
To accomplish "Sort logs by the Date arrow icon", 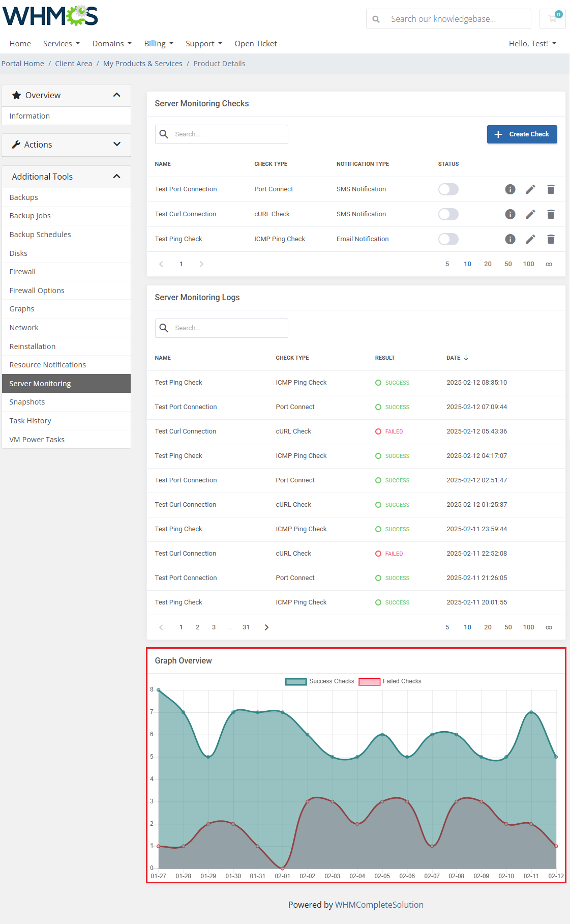I will (x=466, y=358).
